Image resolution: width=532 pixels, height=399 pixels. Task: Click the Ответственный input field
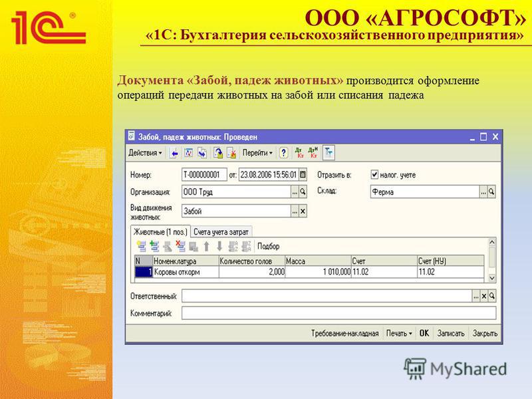pos(327,296)
